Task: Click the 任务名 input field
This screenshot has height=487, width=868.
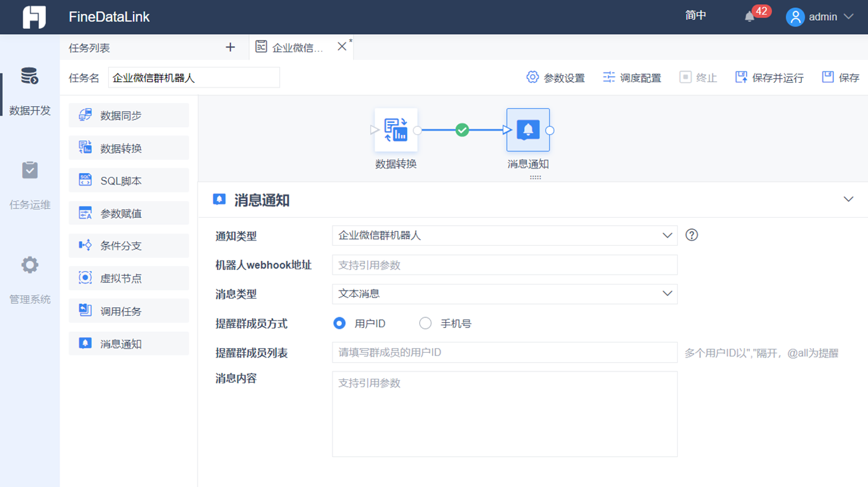Action: (x=194, y=77)
